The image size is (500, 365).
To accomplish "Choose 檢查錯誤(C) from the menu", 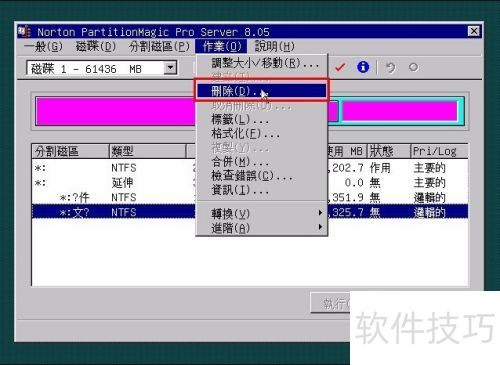I will coord(261,176).
